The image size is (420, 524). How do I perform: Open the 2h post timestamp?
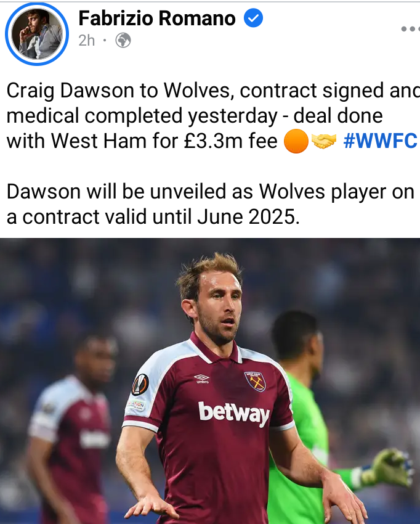(x=87, y=41)
